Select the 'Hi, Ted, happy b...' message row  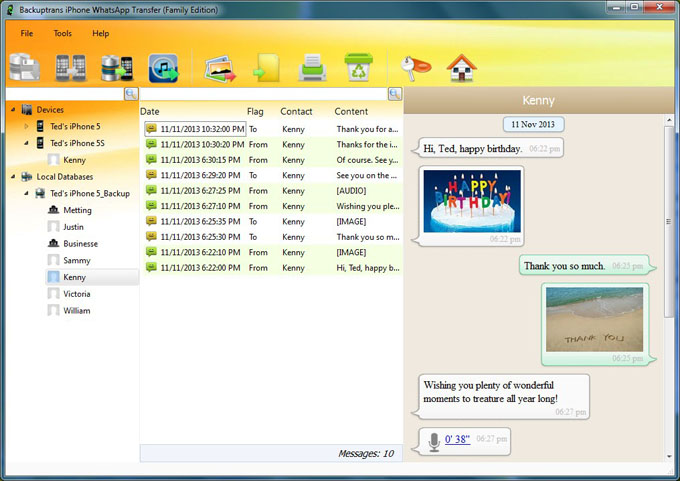coord(272,268)
